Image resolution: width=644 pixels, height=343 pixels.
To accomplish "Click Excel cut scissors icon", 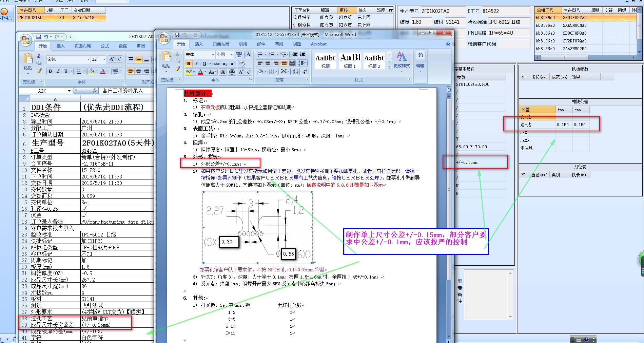I will [x=39, y=56].
